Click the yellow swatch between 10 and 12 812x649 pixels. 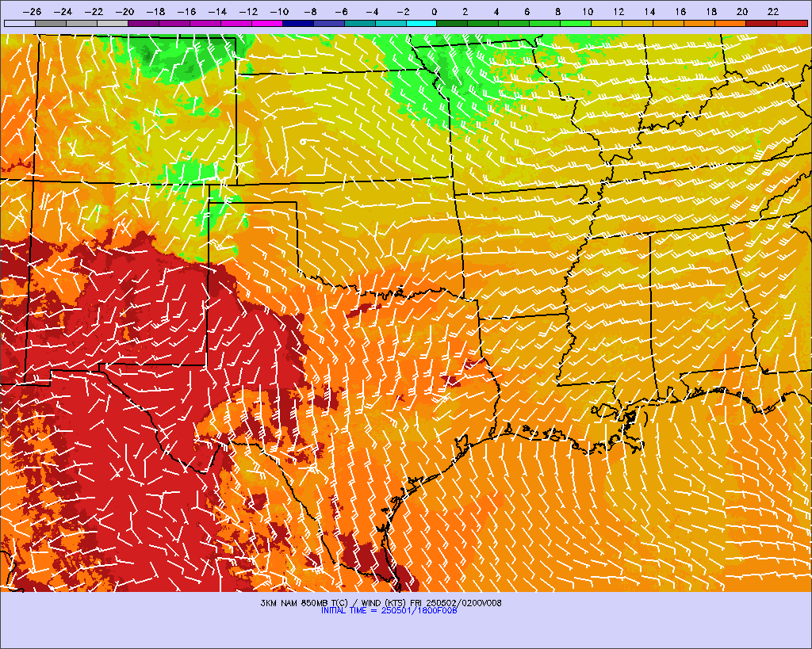click(607, 23)
